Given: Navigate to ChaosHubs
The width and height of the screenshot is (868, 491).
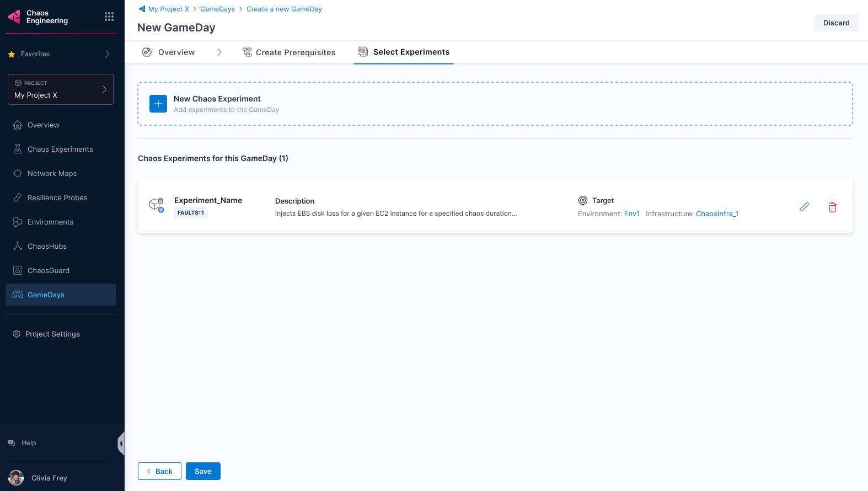Looking at the screenshot, I should click(47, 246).
